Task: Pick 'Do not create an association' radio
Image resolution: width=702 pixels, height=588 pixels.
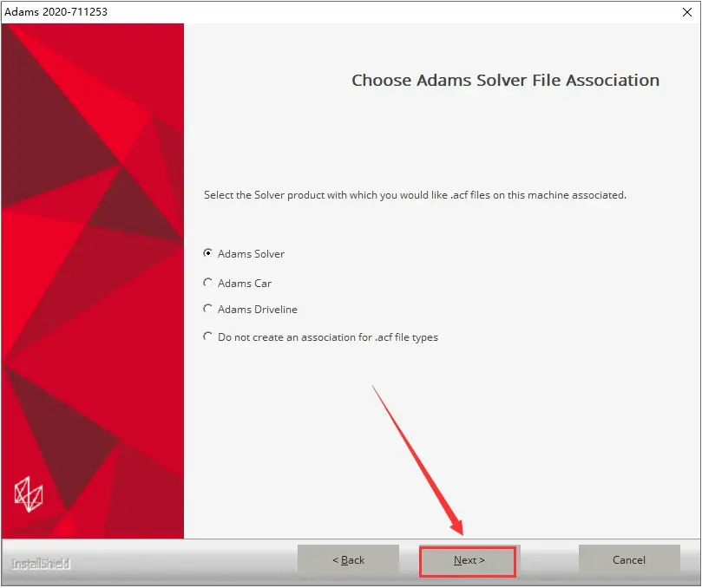Action: pos(207,336)
